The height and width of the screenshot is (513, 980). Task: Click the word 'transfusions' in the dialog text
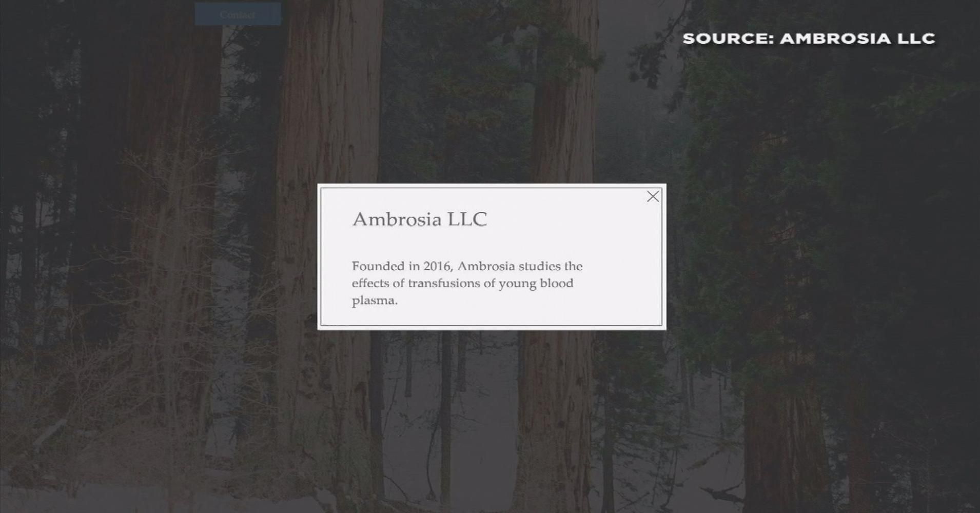[x=444, y=283]
